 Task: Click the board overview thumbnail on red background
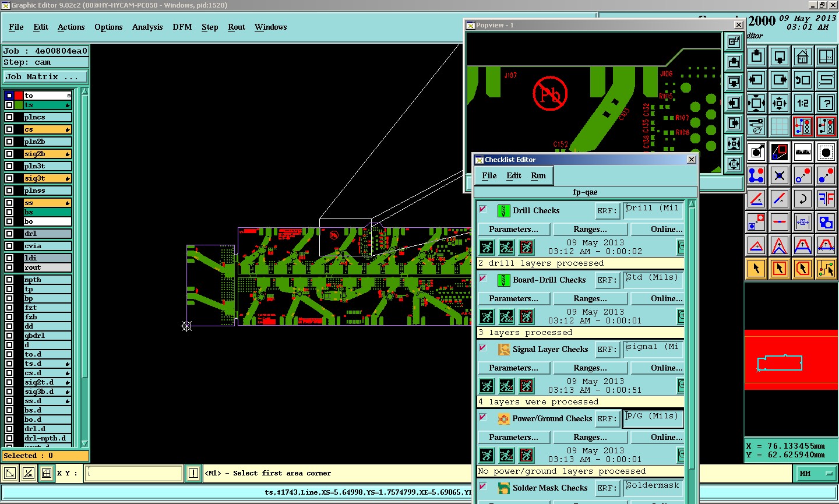pyautogui.click(x=791, y=360)
